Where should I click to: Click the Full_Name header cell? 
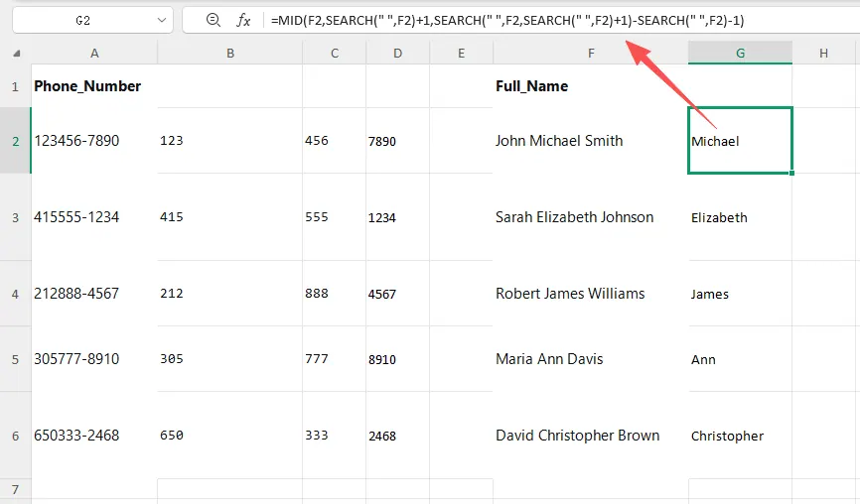(x=532, y=86)
